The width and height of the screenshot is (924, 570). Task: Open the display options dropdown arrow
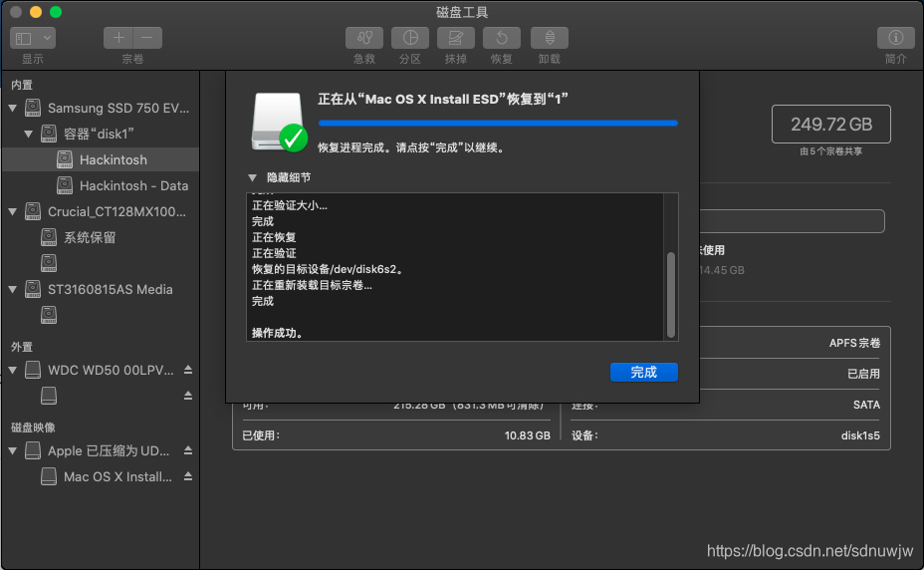47,38
